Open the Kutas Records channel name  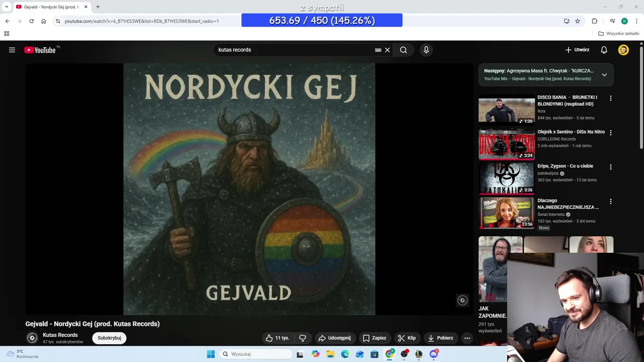[x=60, y=335]
